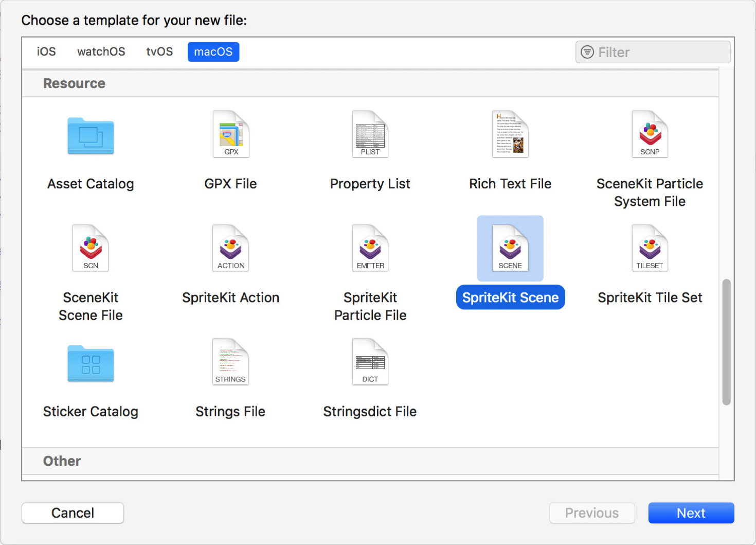The width and height of the screenshot is (756, 545).
Task: Cancel the new file dialog
Action: pyautogui.click(x=73, y=513)
